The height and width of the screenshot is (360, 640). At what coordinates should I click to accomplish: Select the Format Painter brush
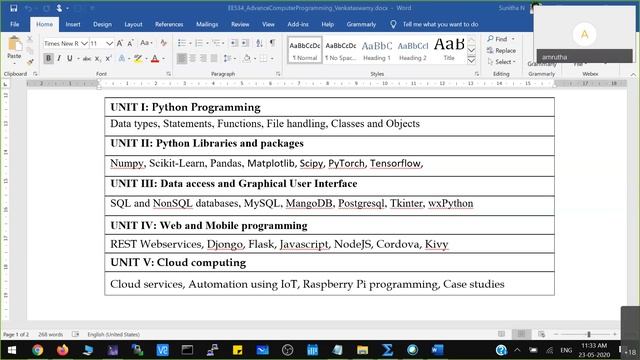30,62
